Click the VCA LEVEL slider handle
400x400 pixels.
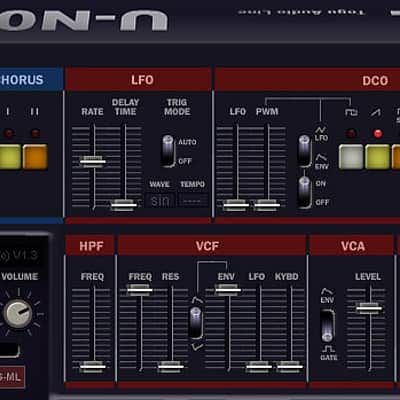coord(369,308)
